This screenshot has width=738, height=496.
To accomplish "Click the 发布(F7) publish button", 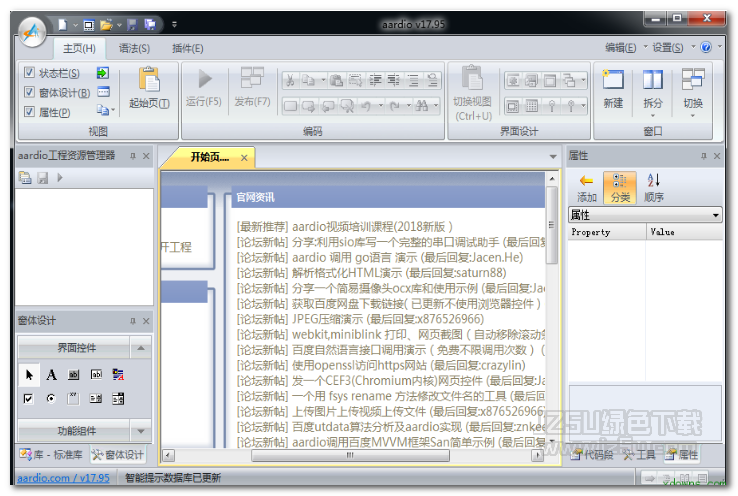I will 252,88.
